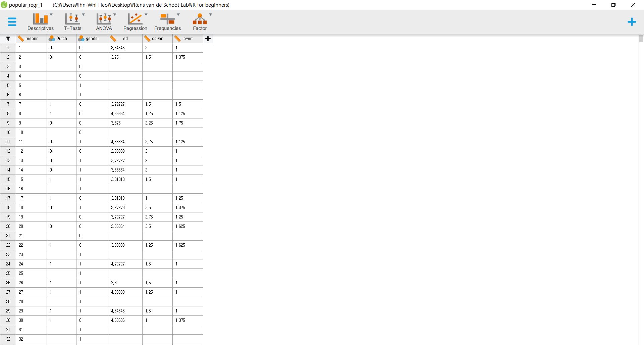This screenshot has height=345, width=644.
Task: Open the Factor analysis menu
Action: pos(200,22)
